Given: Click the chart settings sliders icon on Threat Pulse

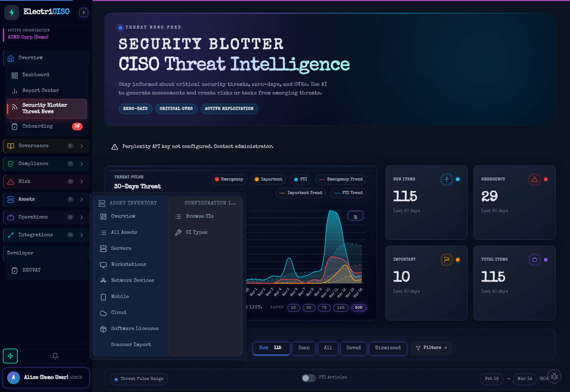Looking at the screenshot, I should (355, 216).
